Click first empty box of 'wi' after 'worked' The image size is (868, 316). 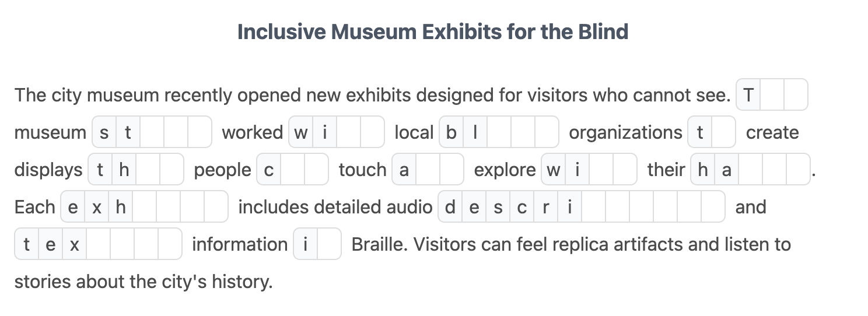tap(348, 132)
